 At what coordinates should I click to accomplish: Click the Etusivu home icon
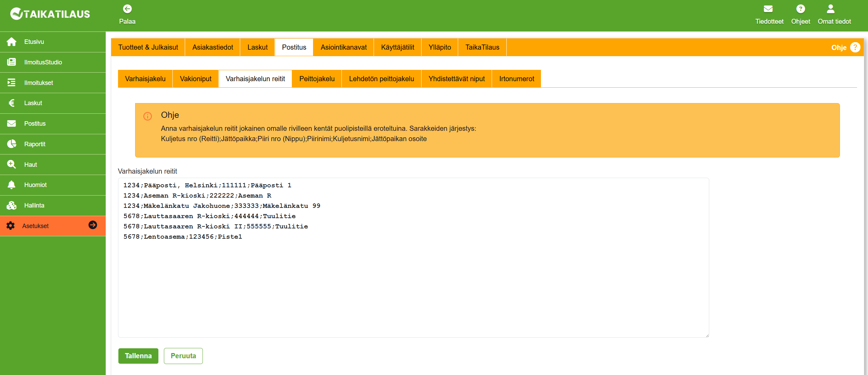click(12, 42)
